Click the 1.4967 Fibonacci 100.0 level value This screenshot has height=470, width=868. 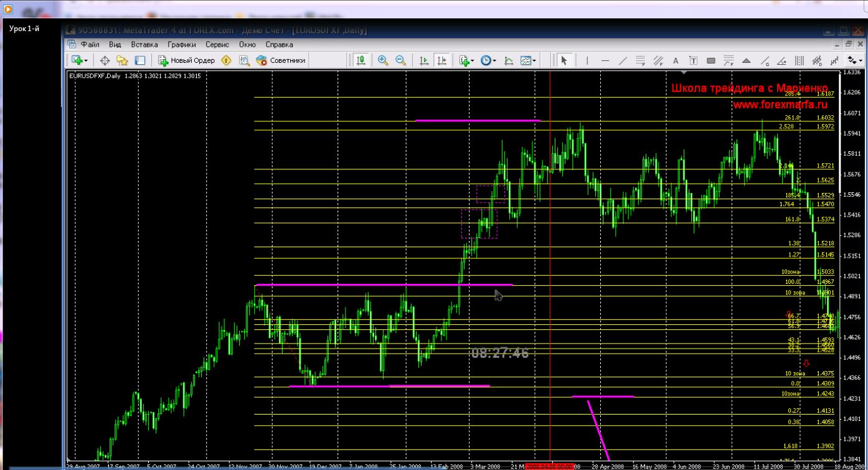pyautogui.click(x=825, y=281)
